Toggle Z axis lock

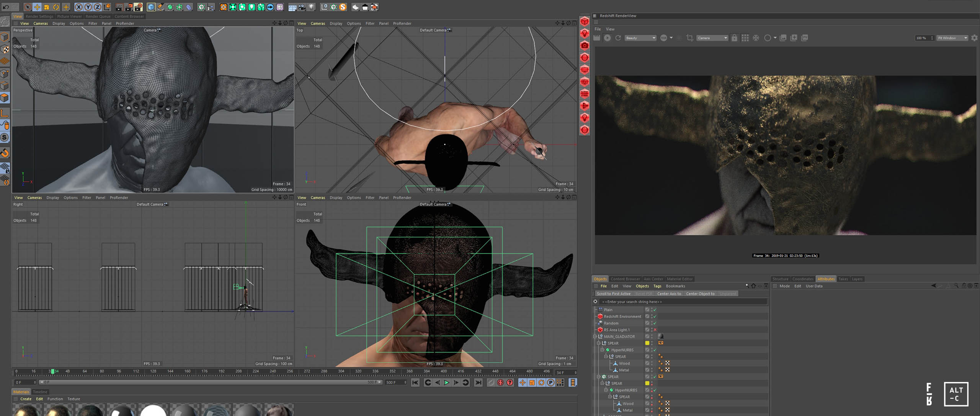pyautogui.click(x=98, y=7)
